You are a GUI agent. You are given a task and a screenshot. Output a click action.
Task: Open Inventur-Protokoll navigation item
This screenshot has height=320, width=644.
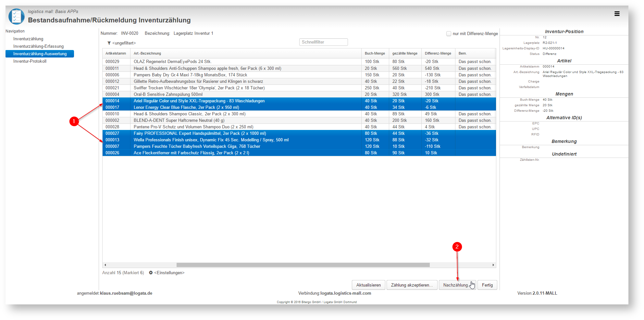[30, 61]
